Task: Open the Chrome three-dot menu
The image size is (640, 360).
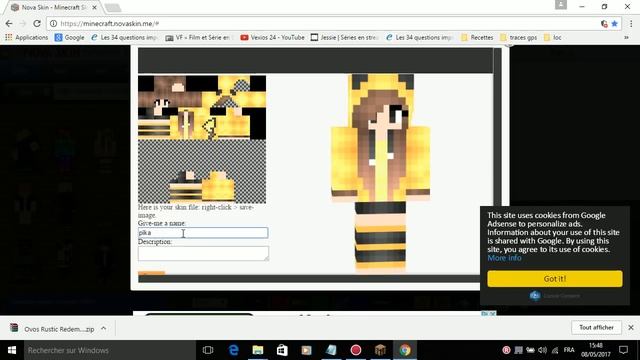Action: point(631,24)
